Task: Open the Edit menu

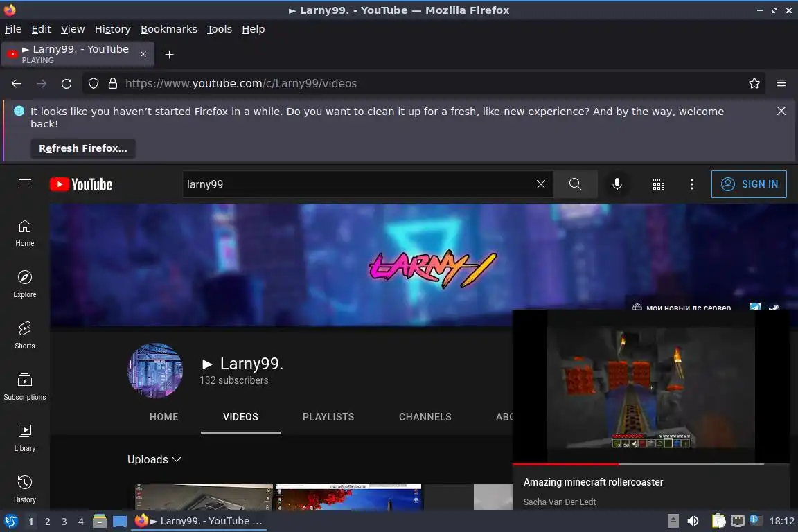Action: [x=42, y=29]
